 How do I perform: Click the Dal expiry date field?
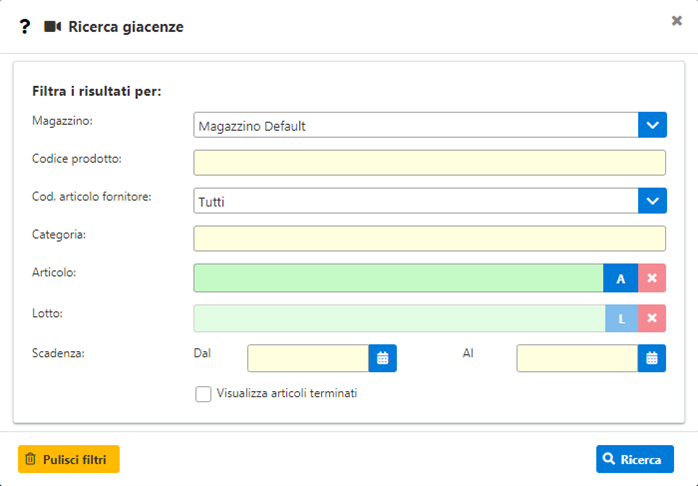(x=308, y=358)
